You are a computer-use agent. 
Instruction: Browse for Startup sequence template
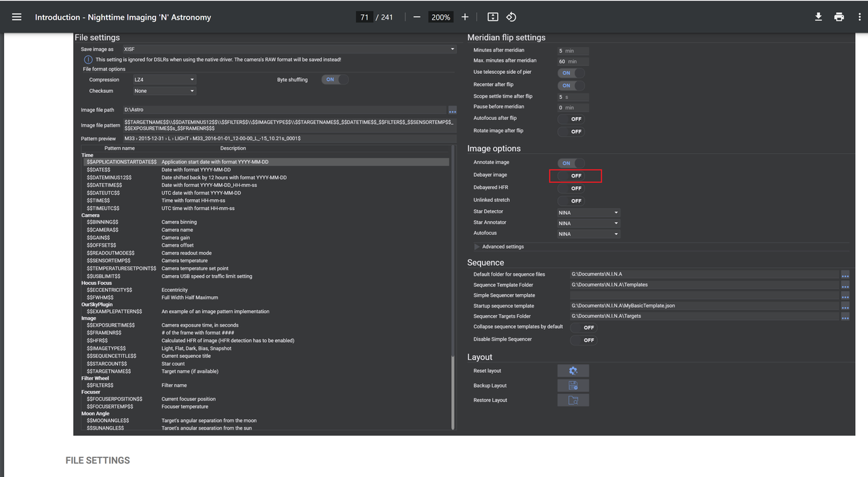[x=845, y=306]
